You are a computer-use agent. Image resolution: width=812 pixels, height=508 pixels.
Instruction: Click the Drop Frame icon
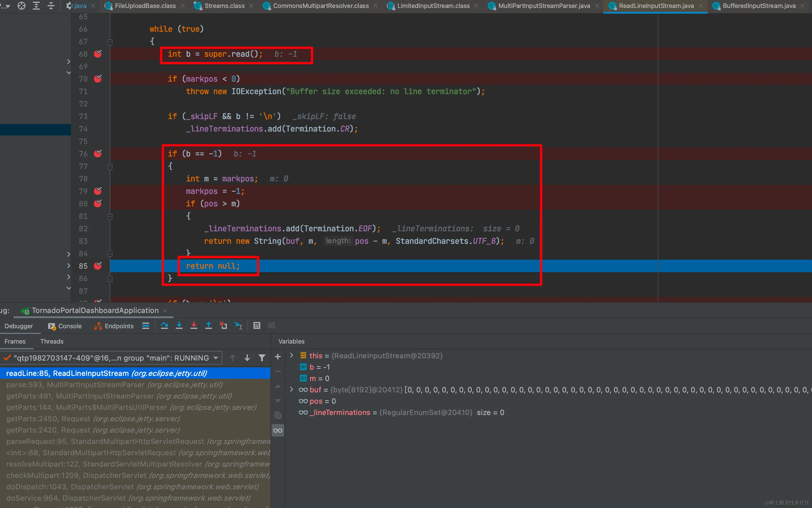pyautogui.click(x=223, y=325)
